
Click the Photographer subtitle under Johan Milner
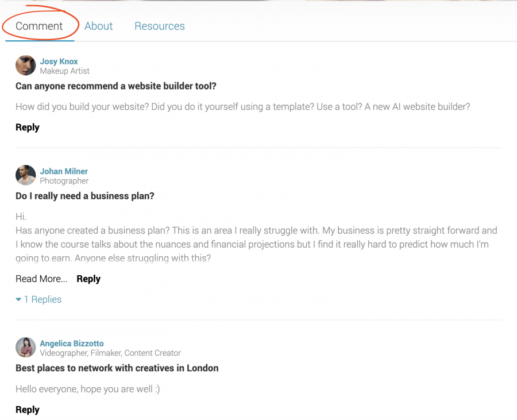64,180
